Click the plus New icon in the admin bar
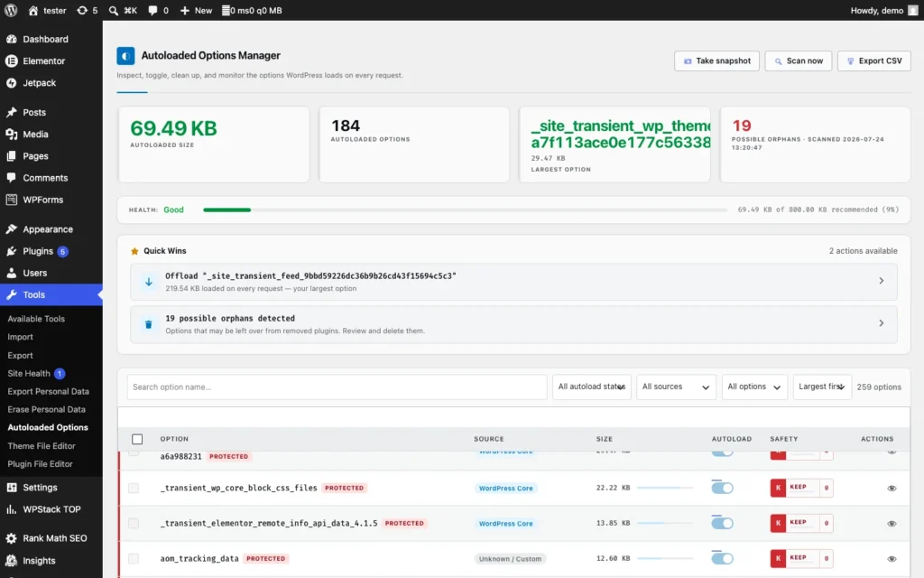924x578 pixels. [184, 11]
